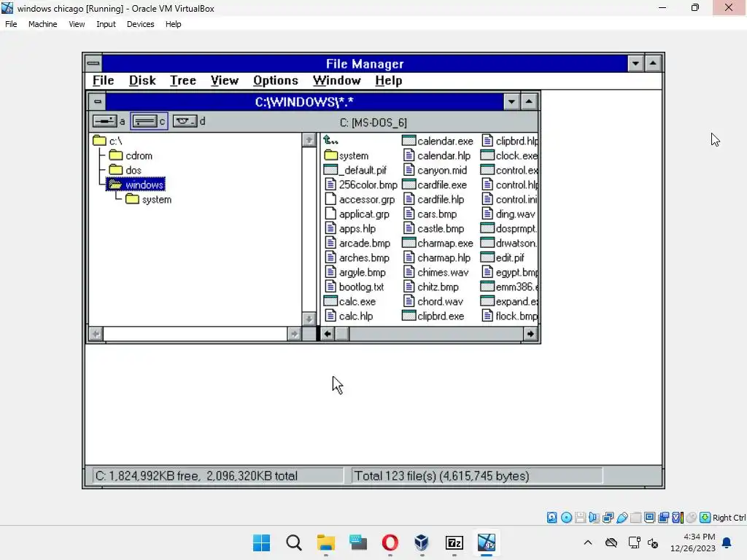Select CD-ROM drive d icon
The height and width of the screenshot is (560, 747).
point(185,122)
